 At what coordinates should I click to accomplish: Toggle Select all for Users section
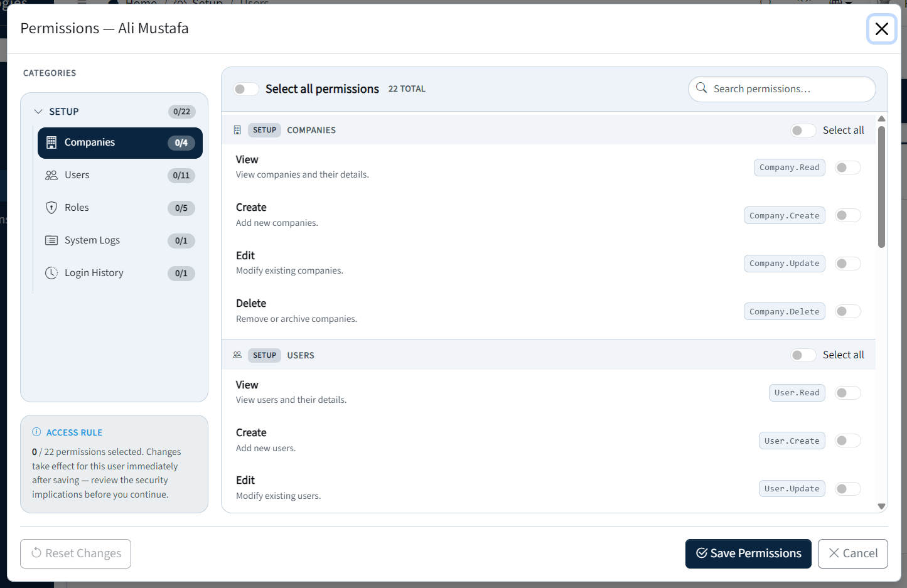coord(803,355)
